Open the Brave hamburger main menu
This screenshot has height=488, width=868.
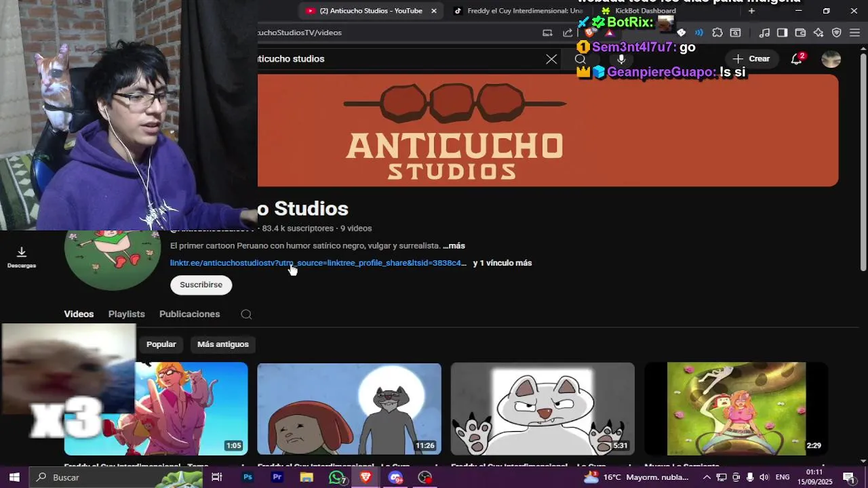[854, 33]
